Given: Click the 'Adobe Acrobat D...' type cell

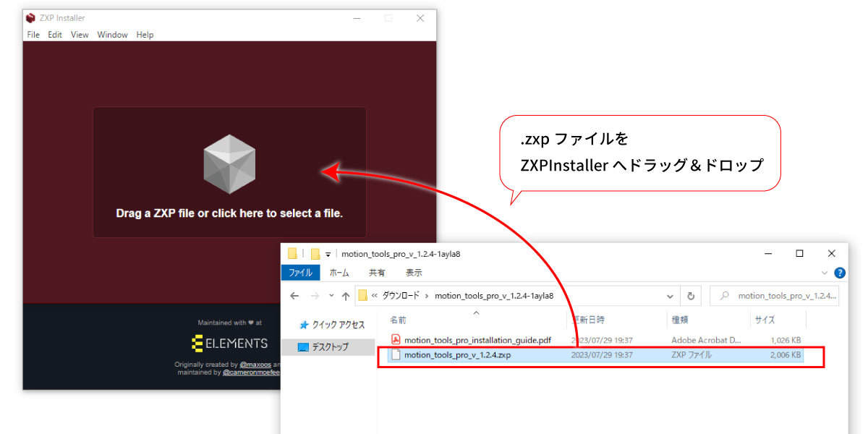Looking at the screenshot, I should 706,340.
